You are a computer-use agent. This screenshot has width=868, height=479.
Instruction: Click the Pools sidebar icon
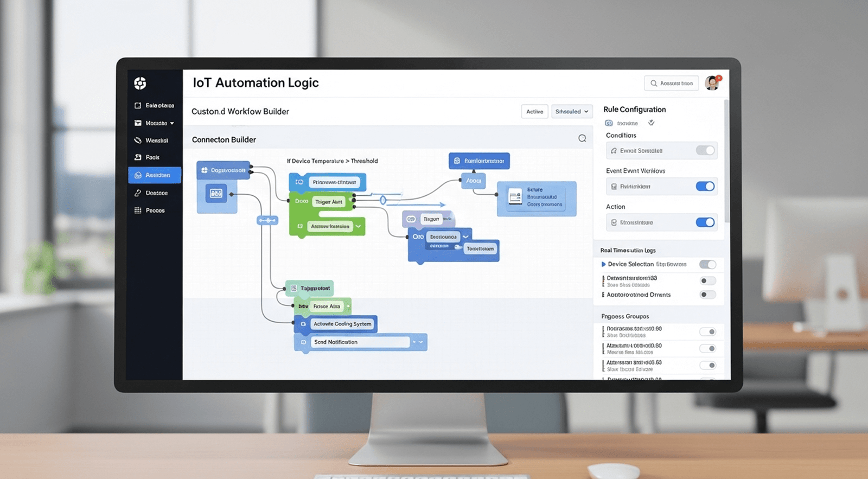pos(138,157)
